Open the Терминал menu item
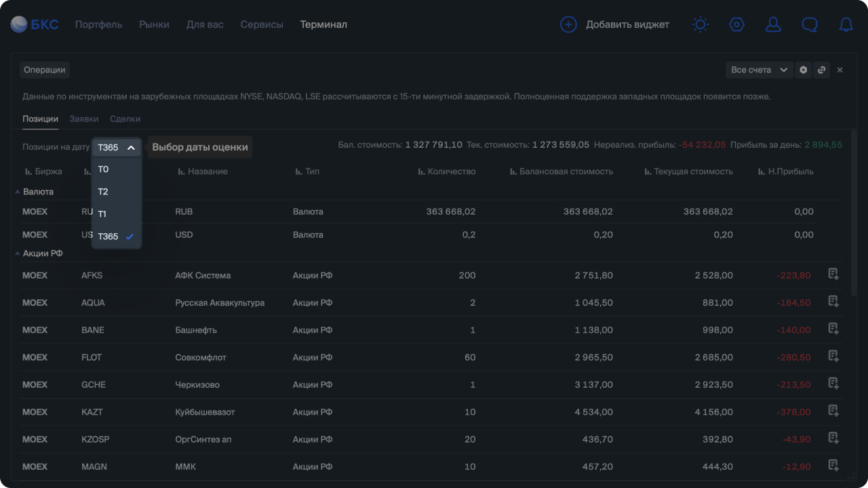 [x=323, y=24]
